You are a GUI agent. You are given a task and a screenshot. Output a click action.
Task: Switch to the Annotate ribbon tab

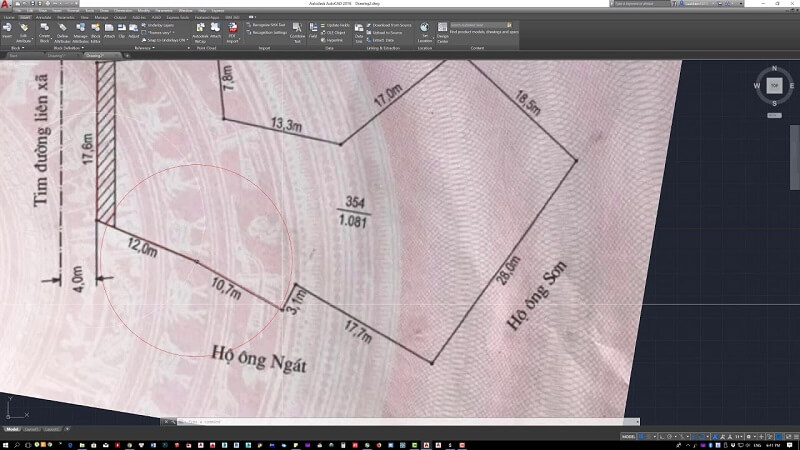[x=43, y=17]
